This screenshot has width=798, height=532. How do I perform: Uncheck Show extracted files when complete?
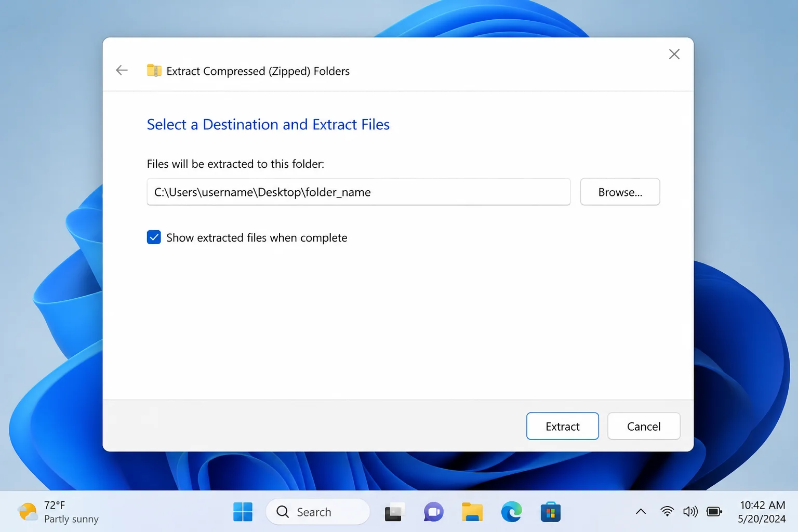154,237
